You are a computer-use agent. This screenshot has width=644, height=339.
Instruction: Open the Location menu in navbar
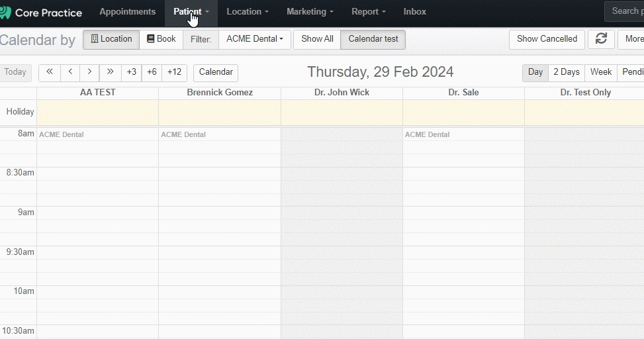(x=248, y=12)
